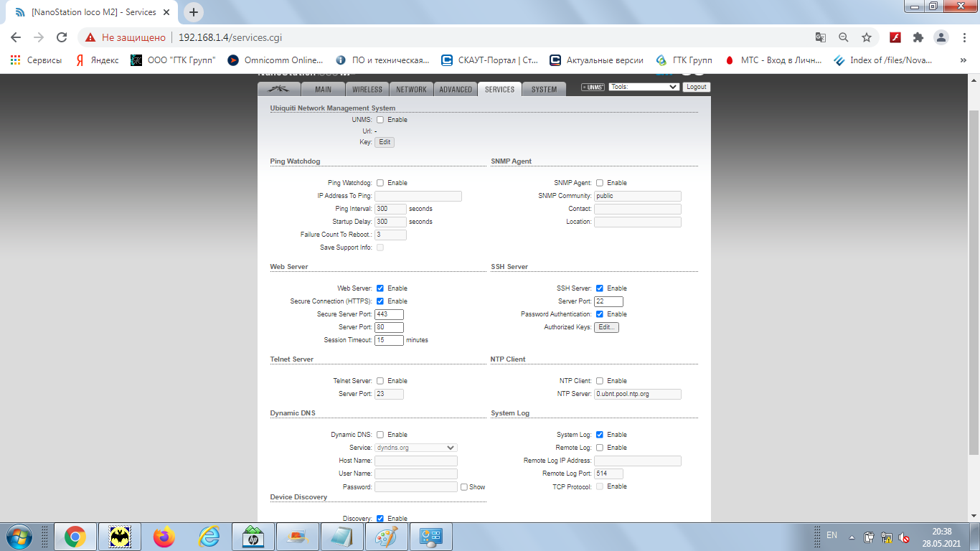Show hidden system tray icons
The image size is (980, 551).
[x=852, y=537]
